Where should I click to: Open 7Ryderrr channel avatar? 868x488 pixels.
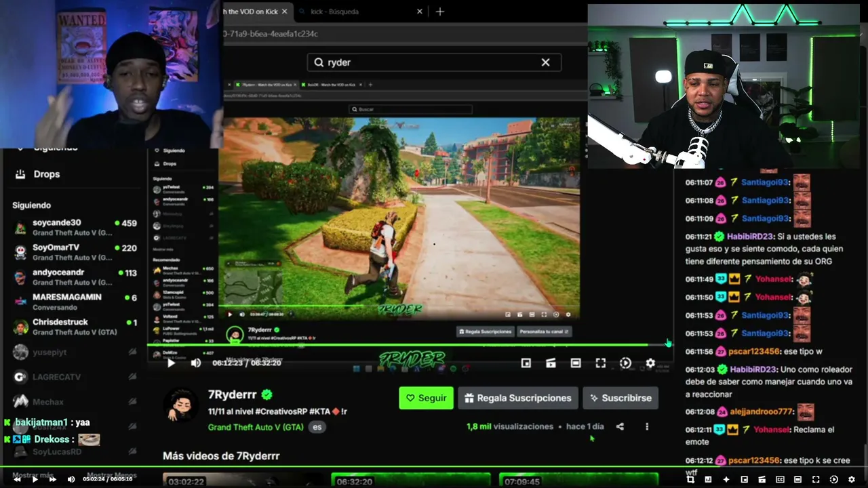(180, 405)
